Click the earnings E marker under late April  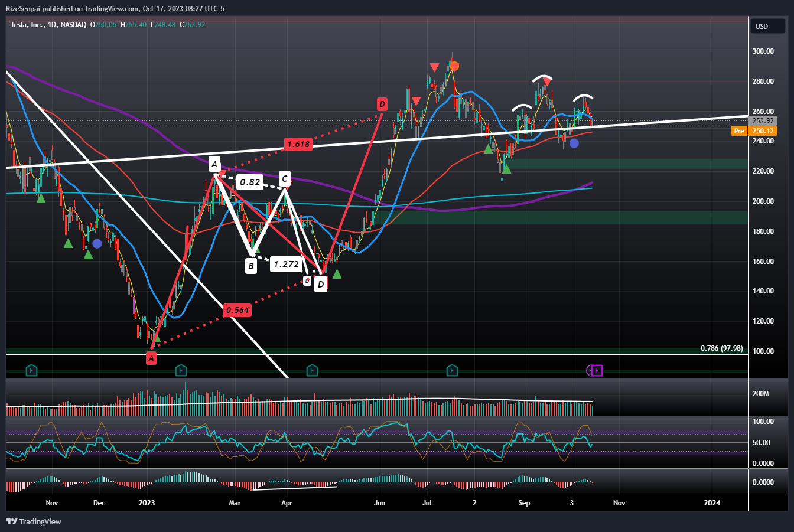click(312, 371)
